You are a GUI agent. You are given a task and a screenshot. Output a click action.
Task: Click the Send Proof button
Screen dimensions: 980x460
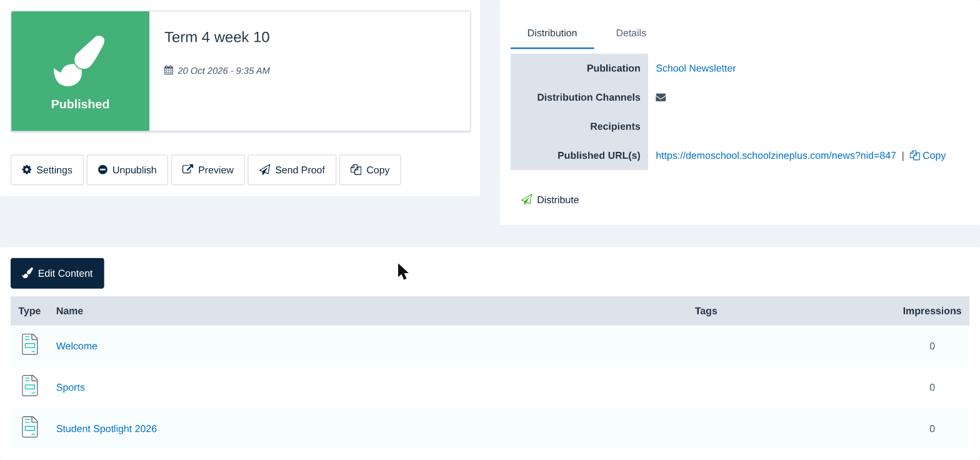[292, 170]
